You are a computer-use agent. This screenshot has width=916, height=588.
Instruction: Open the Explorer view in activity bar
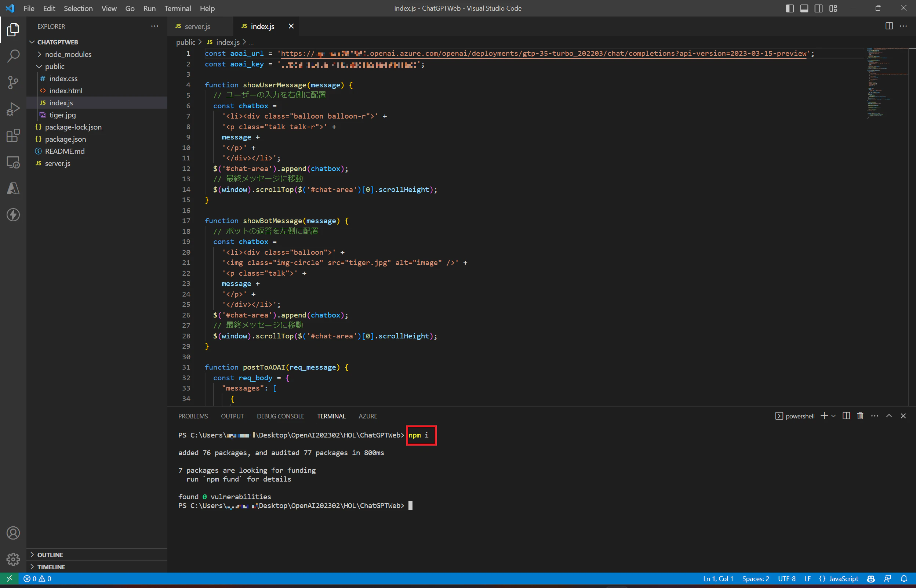[13, 29]
